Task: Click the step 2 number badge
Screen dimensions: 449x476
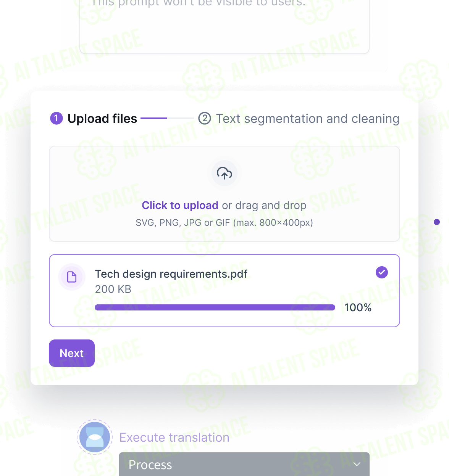Action: point(205,118)
